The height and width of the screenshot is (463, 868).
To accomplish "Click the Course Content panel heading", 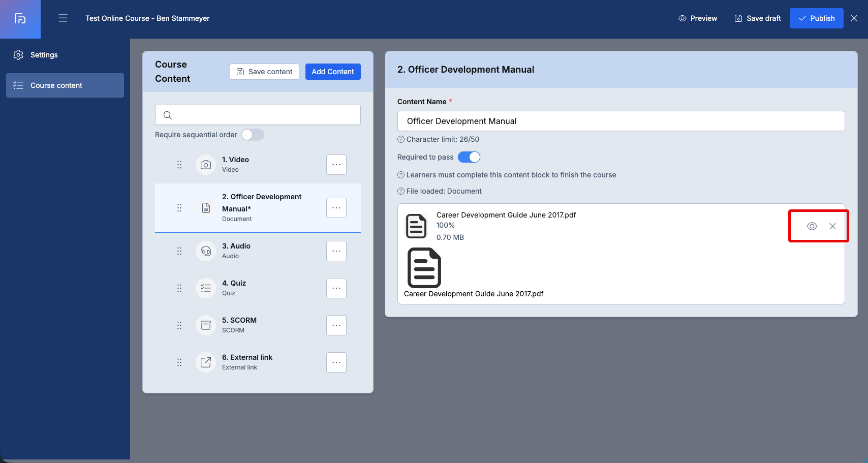I will [x=173, y=72].
